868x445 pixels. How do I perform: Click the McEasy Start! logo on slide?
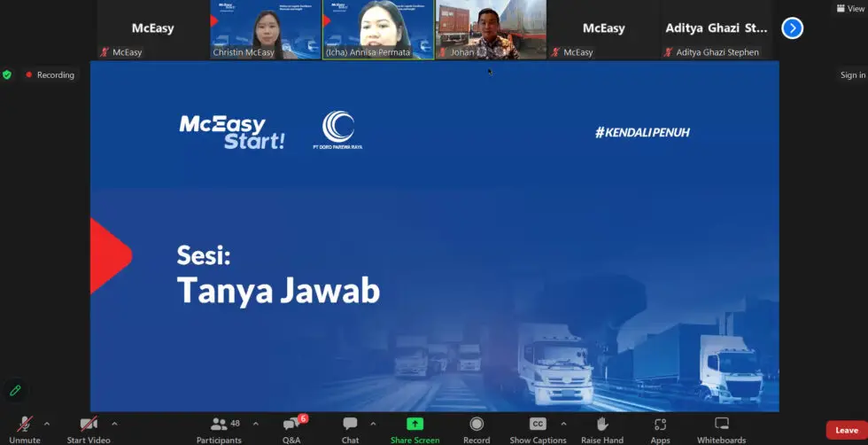232,132
